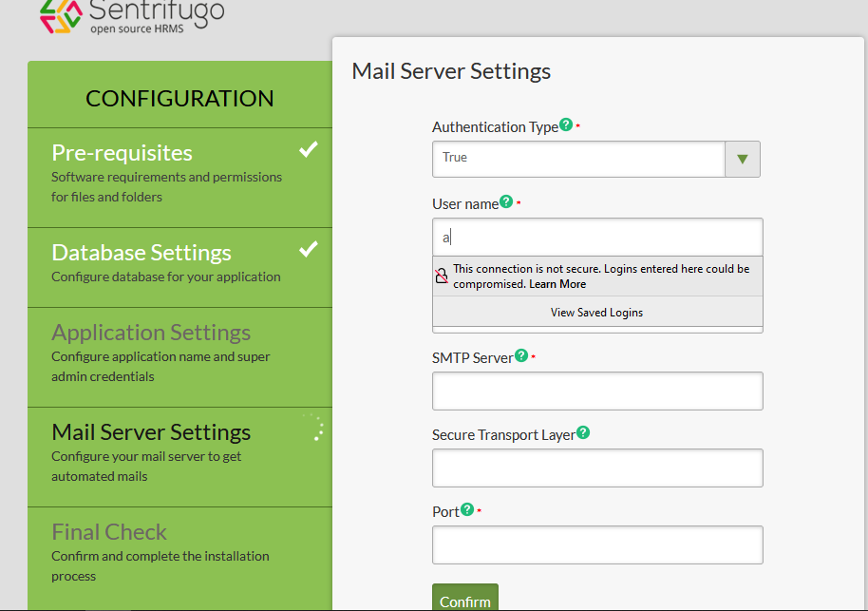Image resolution: width=868 pixels, height=611 pixels.
Task: Click the Pre-requisites completed checkmark
Action: pos(308,150)
